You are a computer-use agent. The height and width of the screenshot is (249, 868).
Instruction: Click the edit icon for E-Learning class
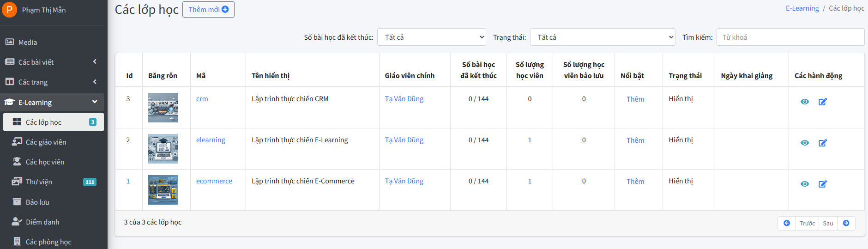point(822,143)
